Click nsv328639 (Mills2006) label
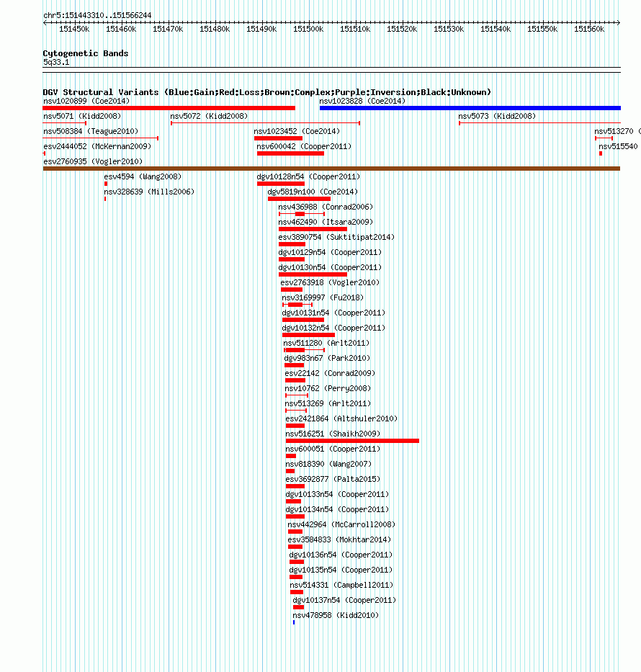The width and height of the screenshot is (641, 672). click(x=149, y=192)
